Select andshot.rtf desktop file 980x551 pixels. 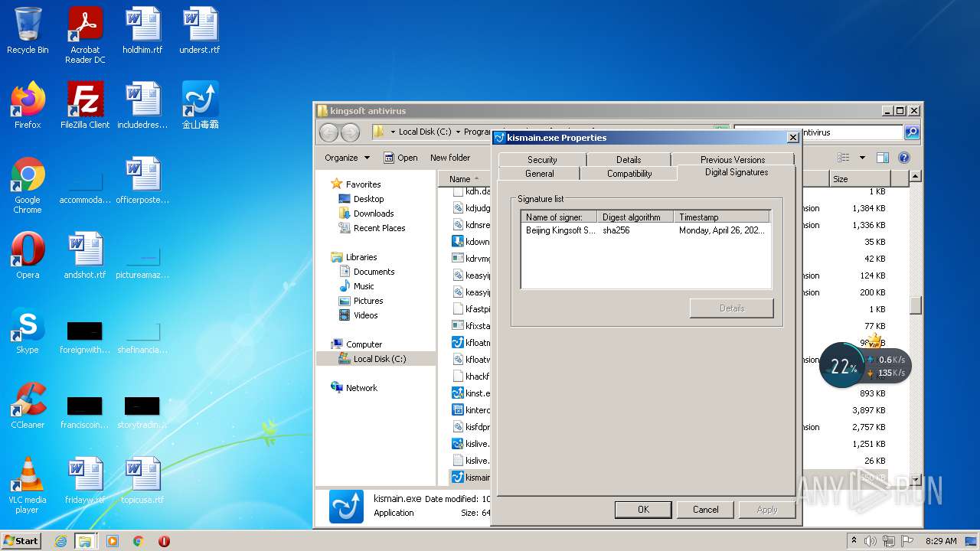[x=85, y=256]
